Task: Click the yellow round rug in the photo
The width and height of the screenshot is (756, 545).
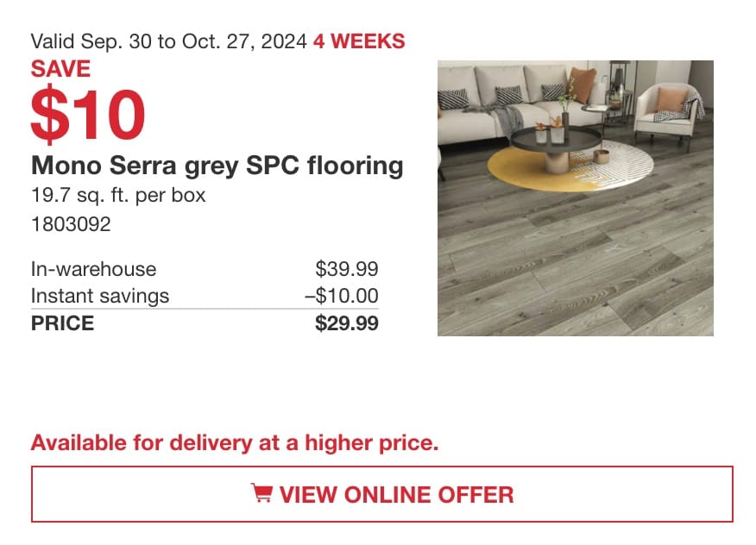Action: click(531, 171)
